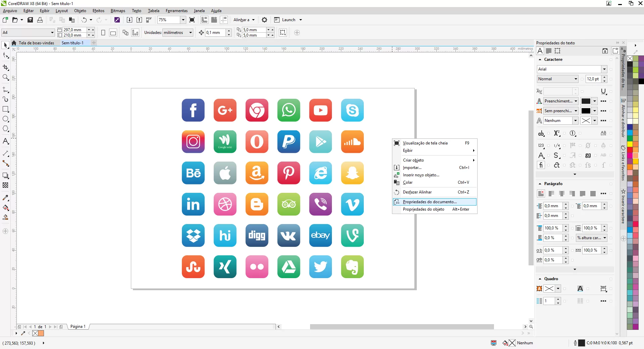This screenshot has width=644, height=349.
Task: Open Options via the gear icon
Action: coord(264,20)
